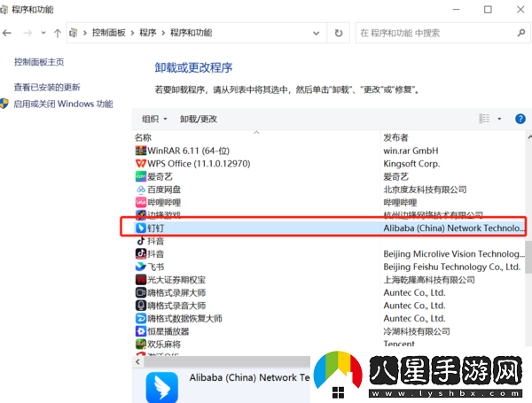This screenshot has height=403, width=532.
Task: Sort by 发布者 column header
Action: pyautogui.click(x=395, y=137)
